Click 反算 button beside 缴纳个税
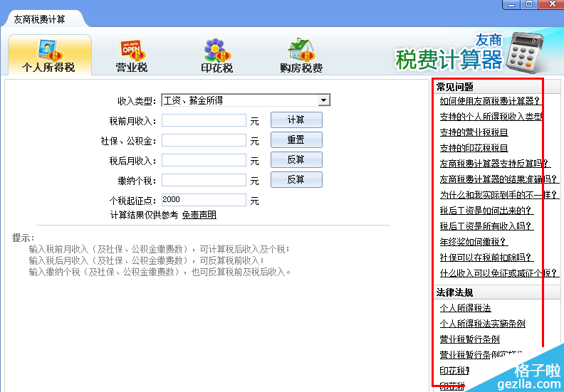 pyautogui.click(x=296, y=180)
